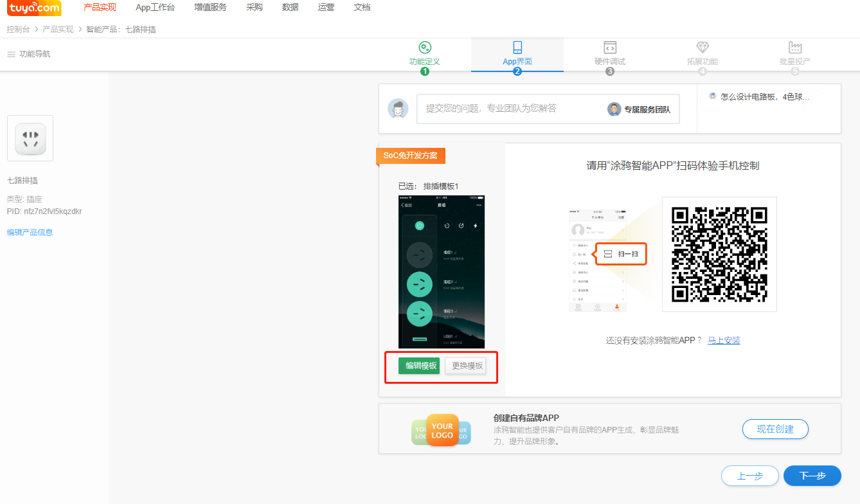
Task: Open the App工作台 menu item
Action: (x=155, y=8)
